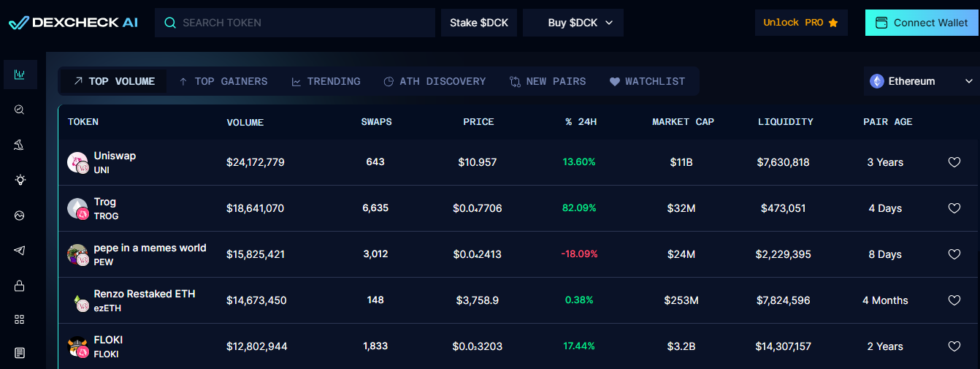
Task: Click the Uniswap market cap $11B
Action: (x=681, y=162)
